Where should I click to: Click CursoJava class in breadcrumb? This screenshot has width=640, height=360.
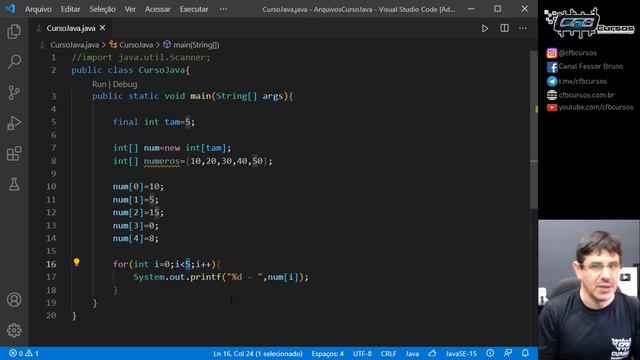point(136,45)
